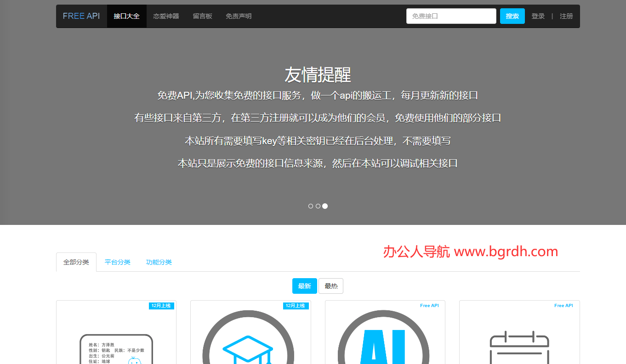
Task: Click the Free API label on AI card
Action: (429, 306)
